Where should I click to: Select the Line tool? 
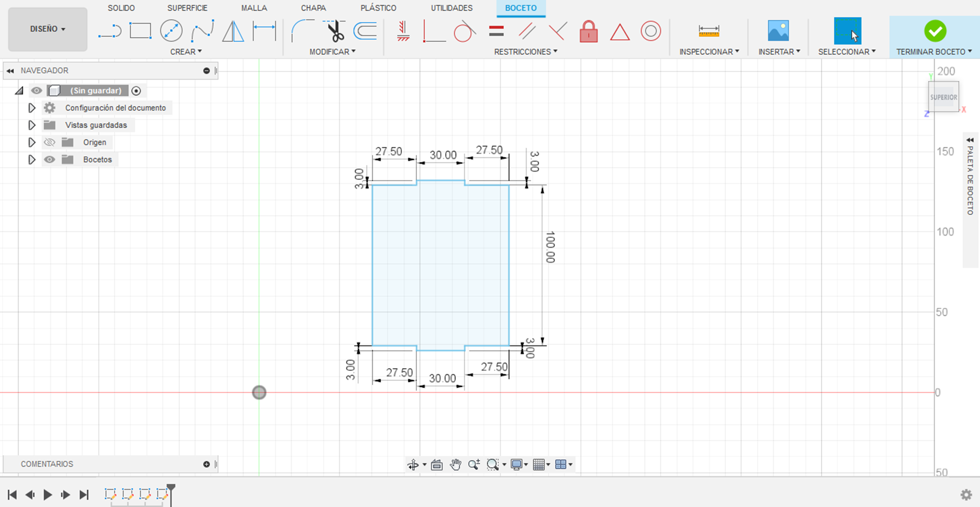pyautogui.click(x=110, y=31)
